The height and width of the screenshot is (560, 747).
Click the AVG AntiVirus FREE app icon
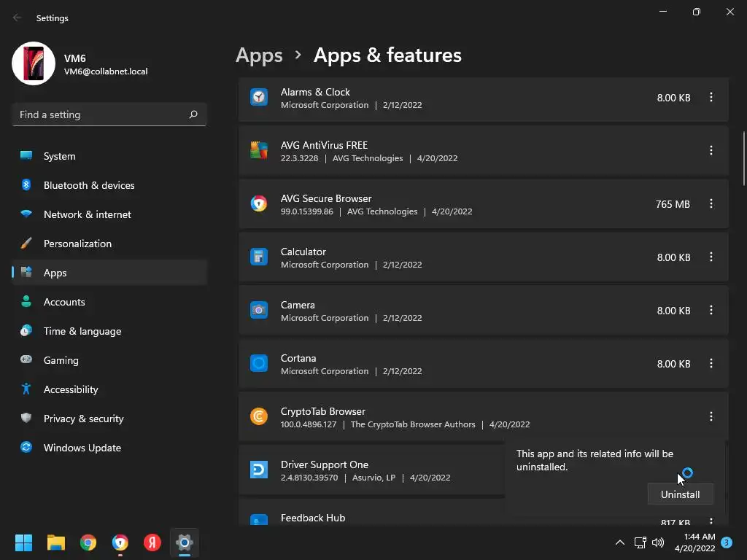259,150
